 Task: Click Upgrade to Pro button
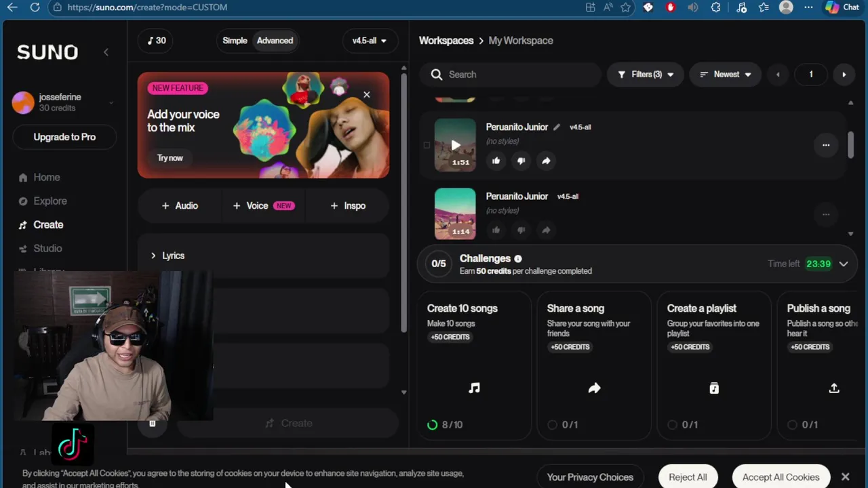64,137
